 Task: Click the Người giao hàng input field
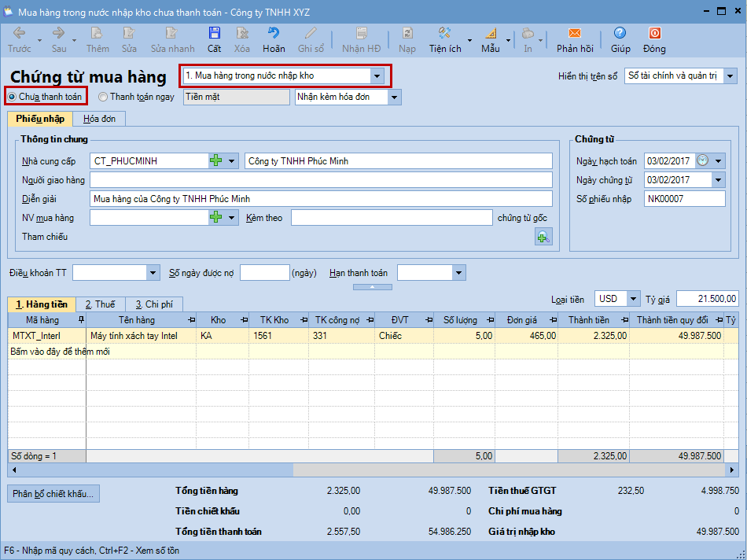[321, 179]
